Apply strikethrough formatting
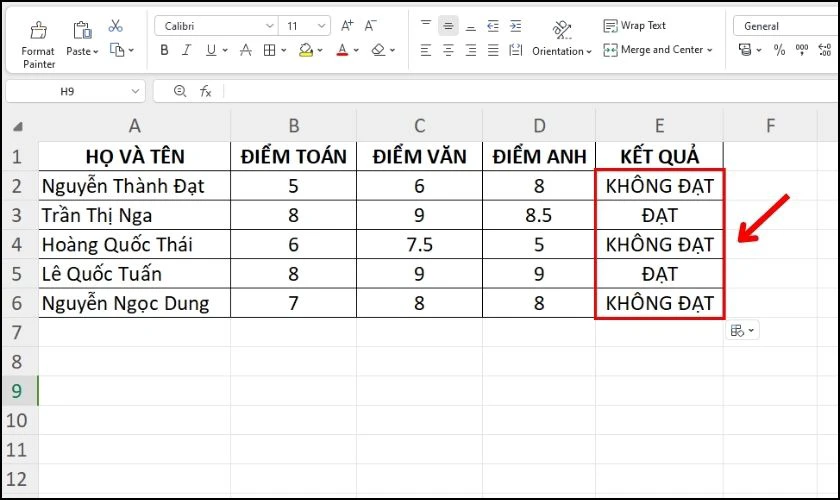The image size is (840, 500). click(x=246, y=50)
